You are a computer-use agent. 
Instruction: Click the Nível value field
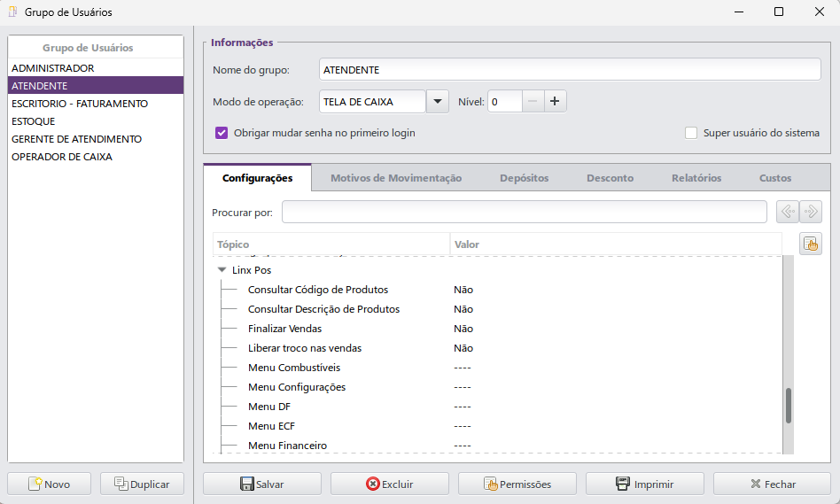[x=505, y=101]
